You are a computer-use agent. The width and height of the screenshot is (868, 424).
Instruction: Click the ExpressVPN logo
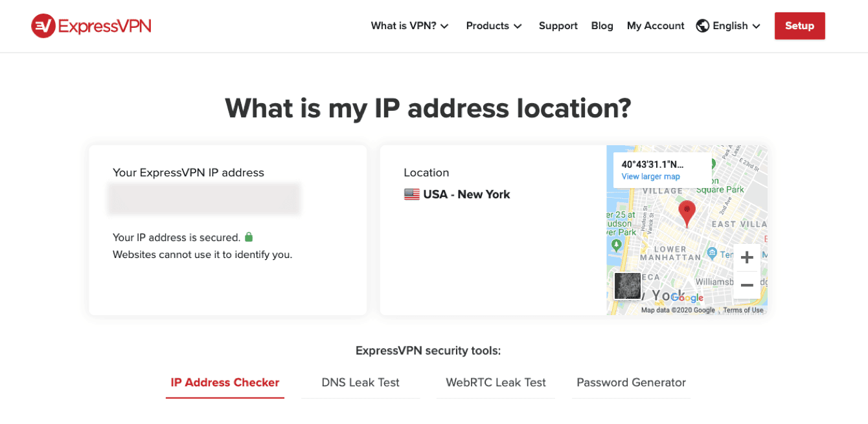[91, 26]
